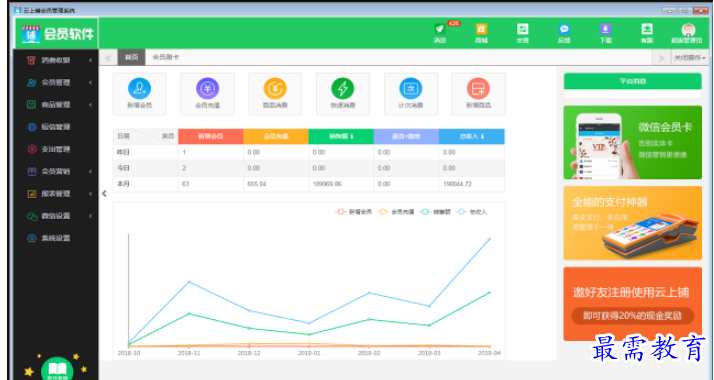The height and width of the screenshot is (380, 714).
Task: Collapse the sidebar with the edge arrow
Action: [104, 193]
